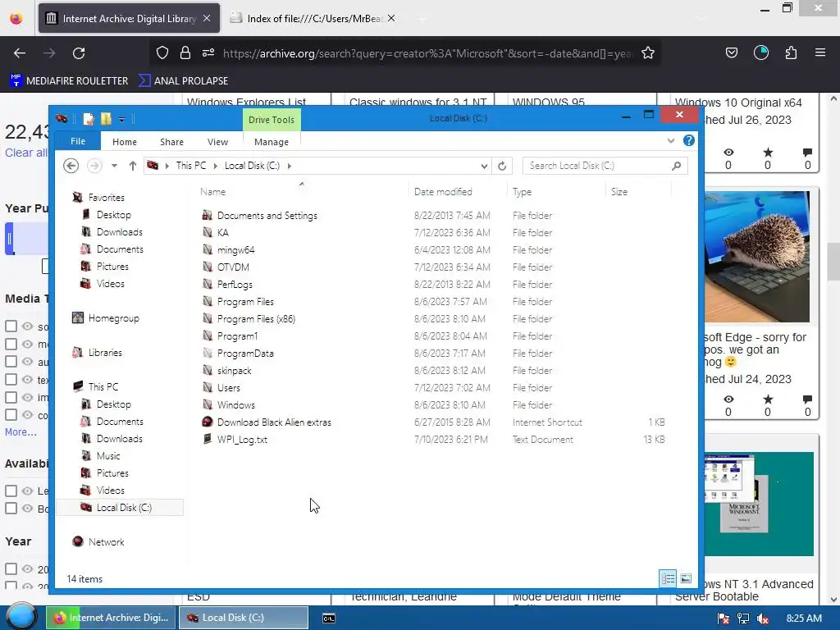Tick the third Media Type checkbox
The height and width of the screenshot is (630, 840).
click(x=11, y=362)
